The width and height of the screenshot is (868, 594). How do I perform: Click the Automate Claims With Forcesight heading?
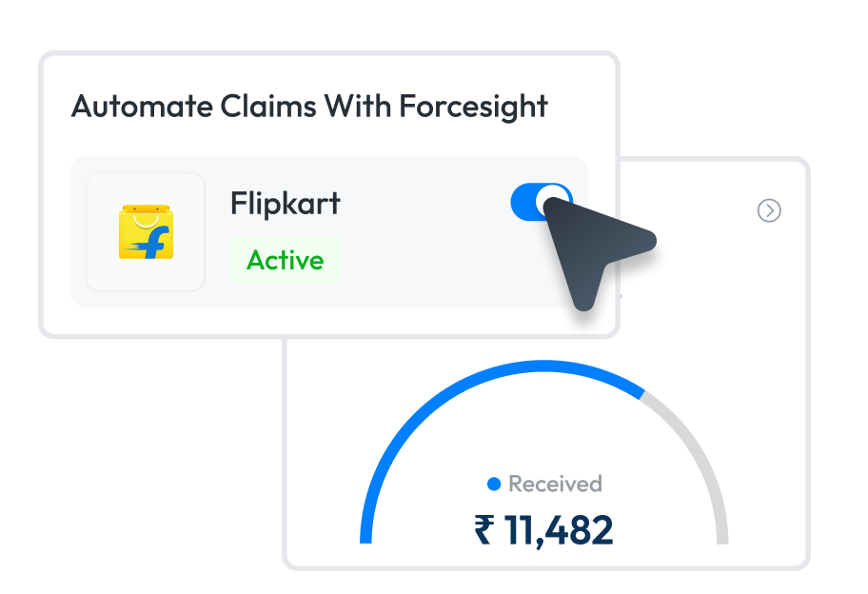coord(309,106)
